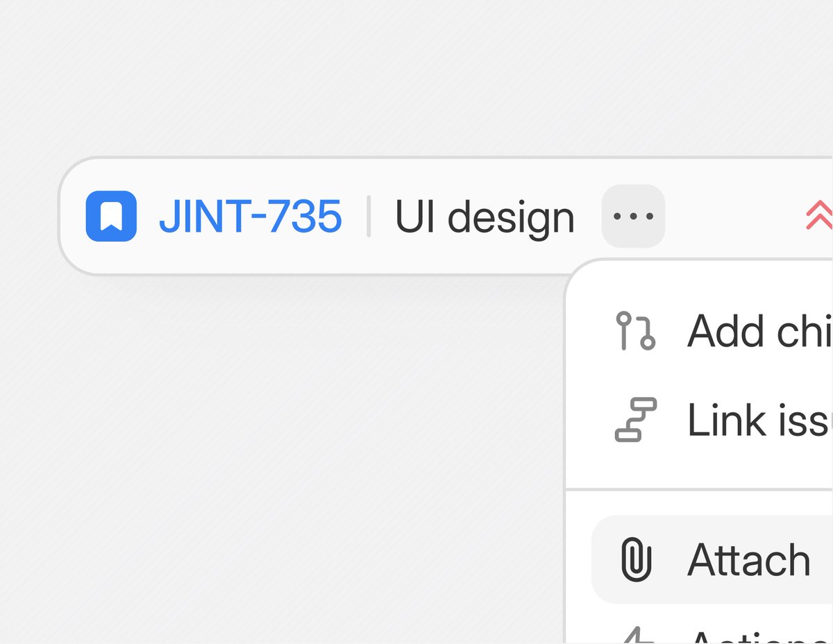Click header bar's left edge before bookmark icon
Viewport: 833px width, 644px height.
[72, 217]
